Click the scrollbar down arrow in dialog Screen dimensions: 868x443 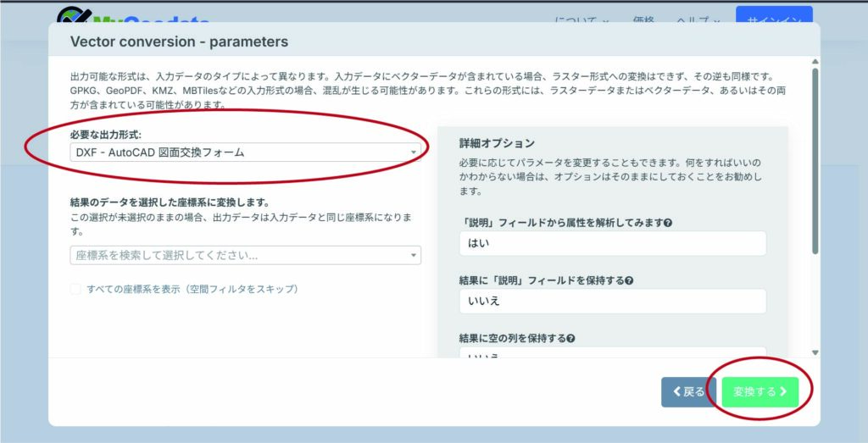[815, 352]
